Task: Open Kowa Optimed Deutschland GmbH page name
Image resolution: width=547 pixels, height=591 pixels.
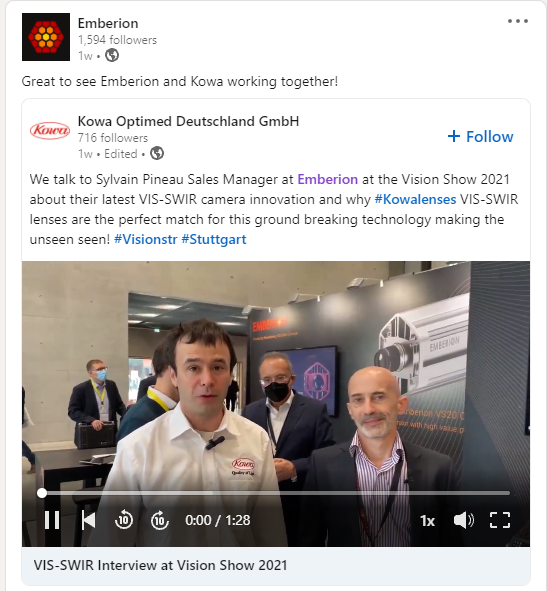Action: pyautogui.click(x=188, y=121)
